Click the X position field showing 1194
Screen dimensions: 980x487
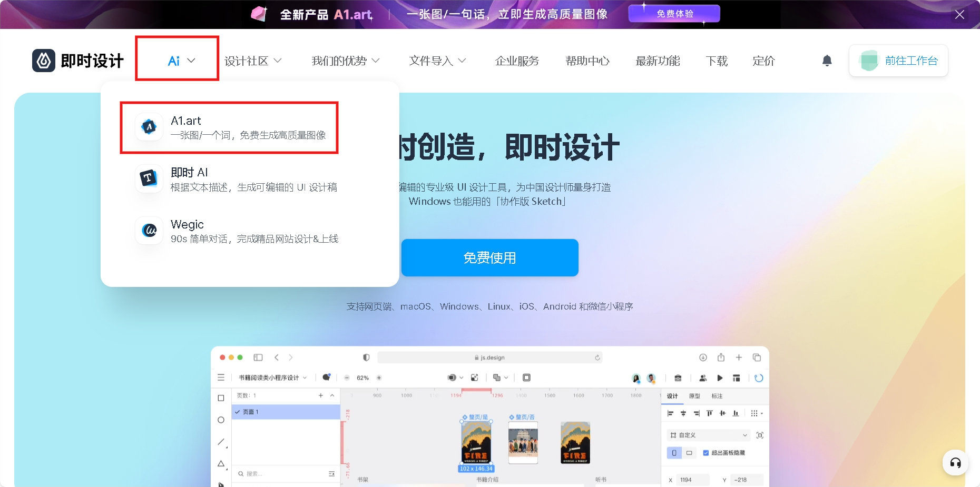[x=693, y=480]
